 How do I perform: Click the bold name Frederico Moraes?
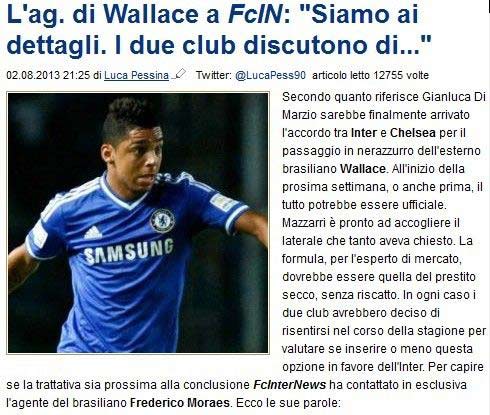(x=180, y=403)
